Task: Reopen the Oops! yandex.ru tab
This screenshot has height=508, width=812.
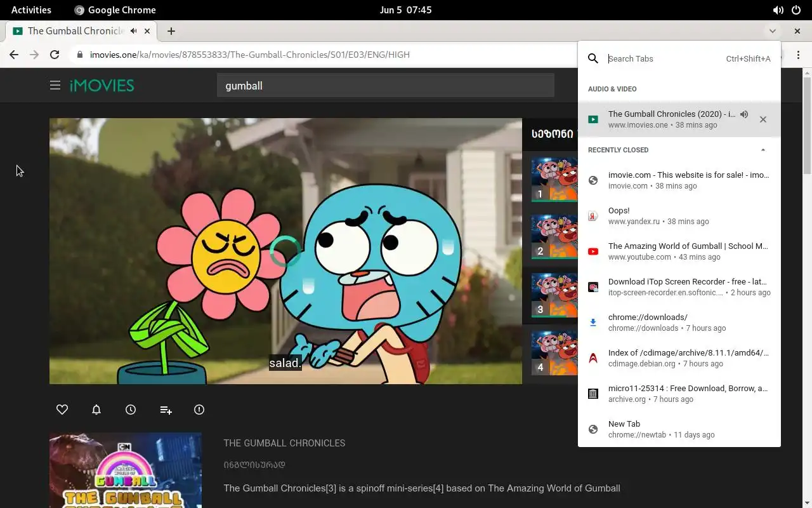Action: (679, 216)
